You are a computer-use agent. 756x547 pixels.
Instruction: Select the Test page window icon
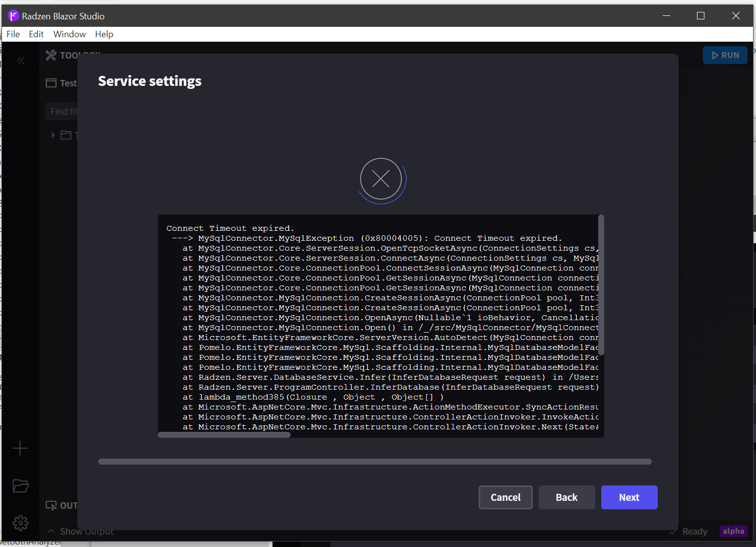(x=51, y=83)
